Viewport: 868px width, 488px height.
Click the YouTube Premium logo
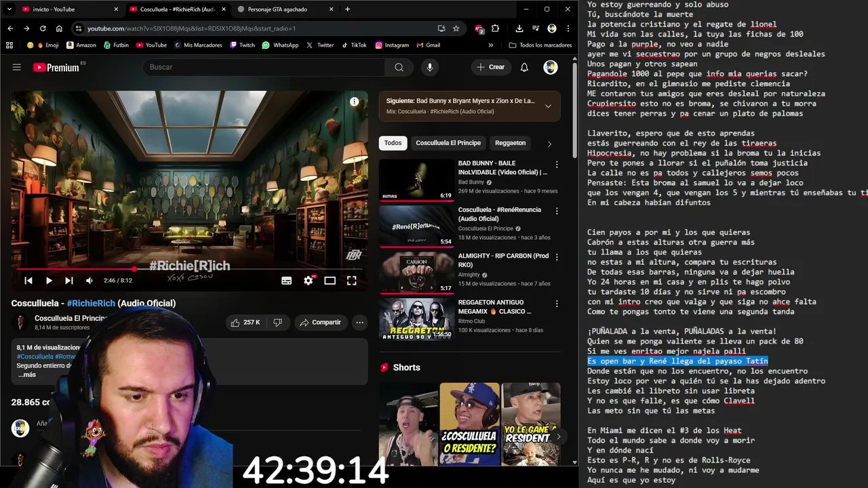click(x=56, y=67)
